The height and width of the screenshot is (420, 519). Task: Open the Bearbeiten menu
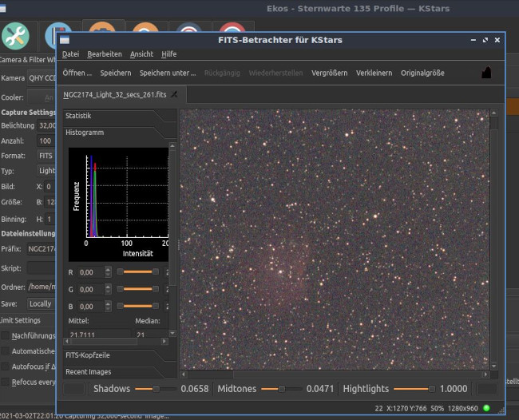(105, 54)
